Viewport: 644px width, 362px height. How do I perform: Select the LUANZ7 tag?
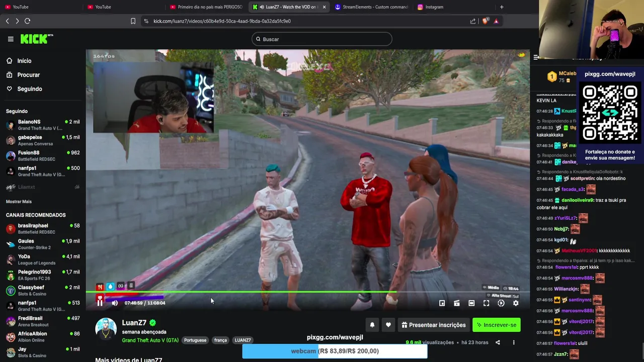point(243,340)
